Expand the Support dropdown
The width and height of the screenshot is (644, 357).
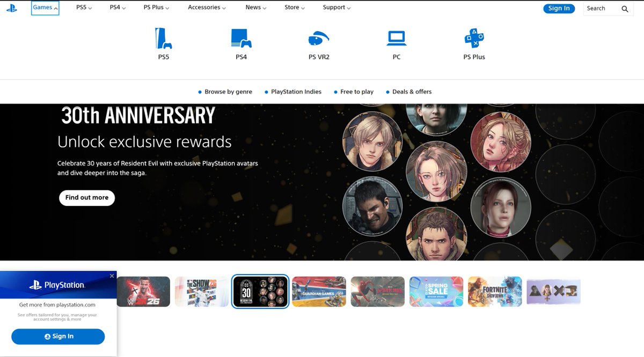tap(336, 8)
